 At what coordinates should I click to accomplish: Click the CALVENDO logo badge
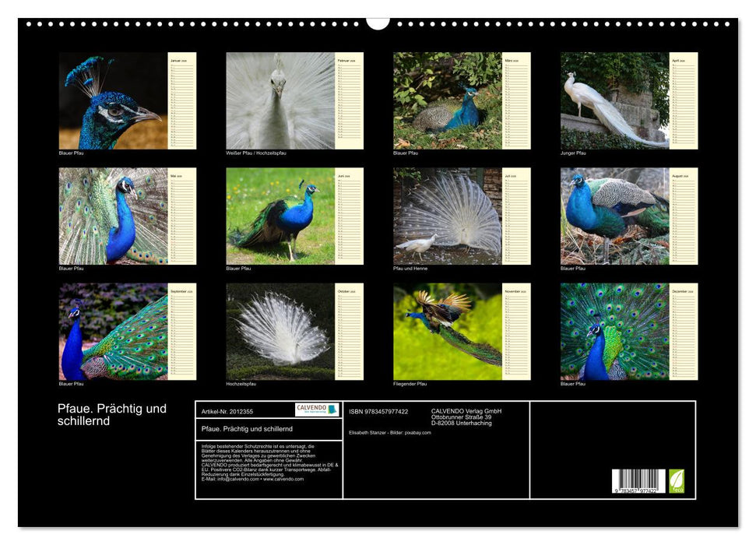point(317,410)
